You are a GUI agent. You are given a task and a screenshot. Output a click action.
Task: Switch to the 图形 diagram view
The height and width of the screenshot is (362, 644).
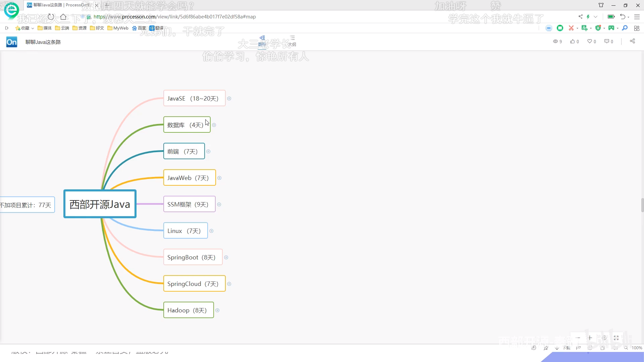coord(262,41)
